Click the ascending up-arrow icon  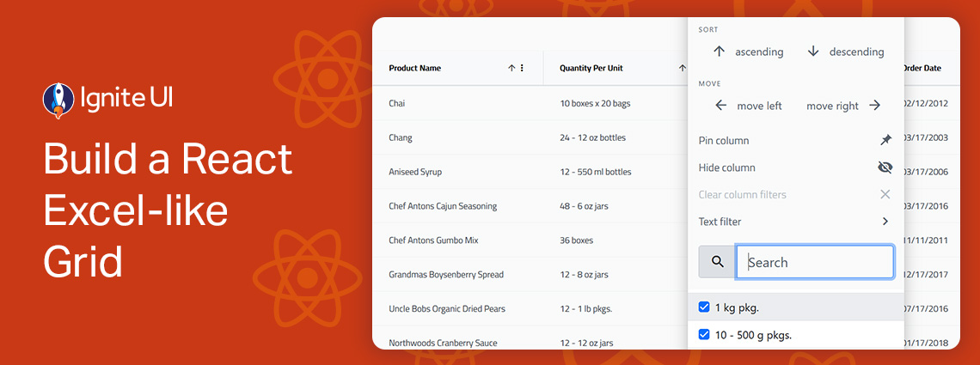tap(719, 52)
